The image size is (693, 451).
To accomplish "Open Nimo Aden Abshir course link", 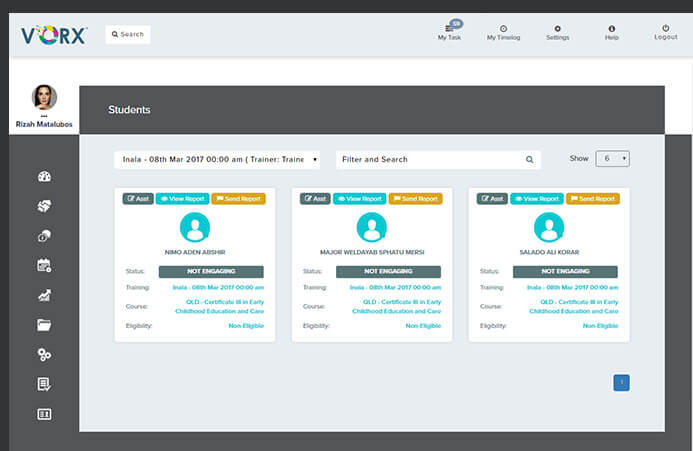I will tap(220, 306).
